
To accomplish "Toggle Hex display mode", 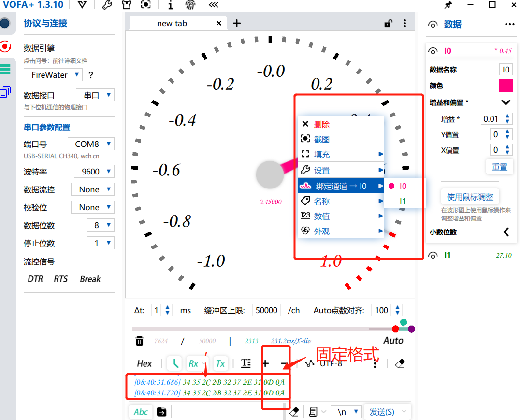I will pos(144,363).
